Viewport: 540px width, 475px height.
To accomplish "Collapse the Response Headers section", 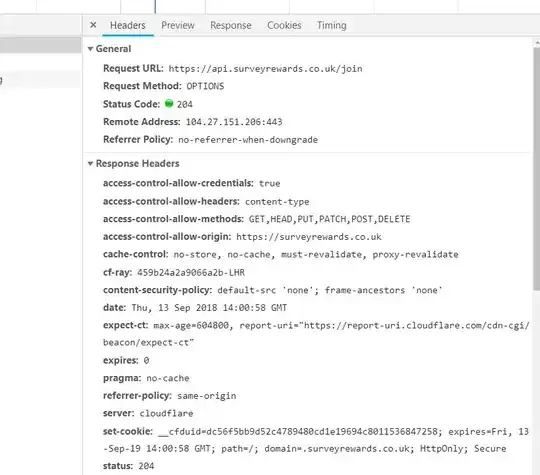I will (x=90, y=164).
